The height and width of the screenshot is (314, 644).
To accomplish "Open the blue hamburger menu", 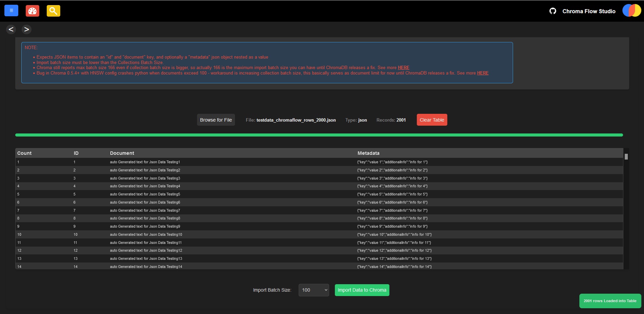I will (11, 11).
